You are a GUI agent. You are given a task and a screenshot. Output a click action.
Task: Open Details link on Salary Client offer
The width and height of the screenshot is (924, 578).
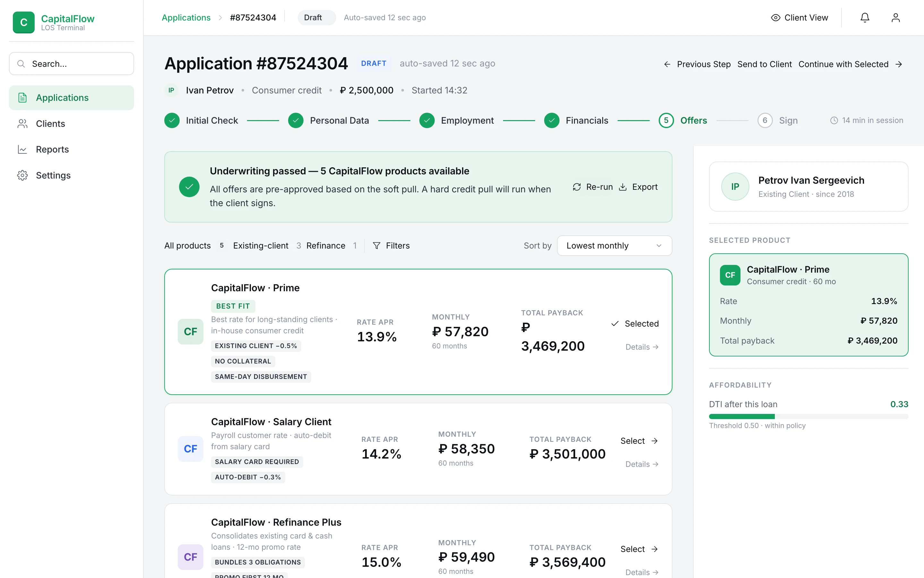[x=642, y=464]
